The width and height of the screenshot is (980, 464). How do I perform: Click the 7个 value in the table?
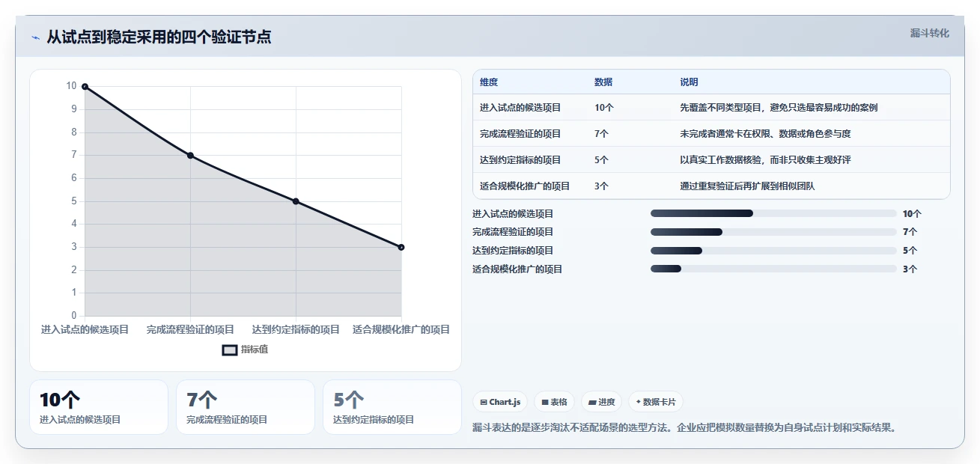(601, 134)
